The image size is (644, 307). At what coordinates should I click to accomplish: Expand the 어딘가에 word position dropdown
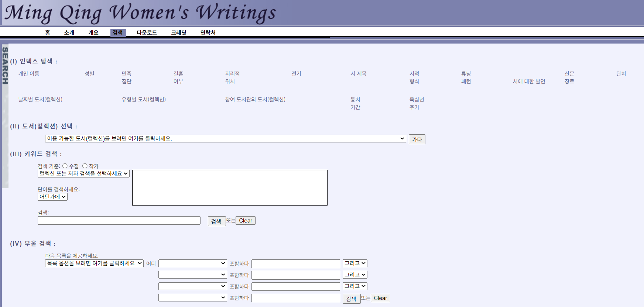tap(52, 197)
